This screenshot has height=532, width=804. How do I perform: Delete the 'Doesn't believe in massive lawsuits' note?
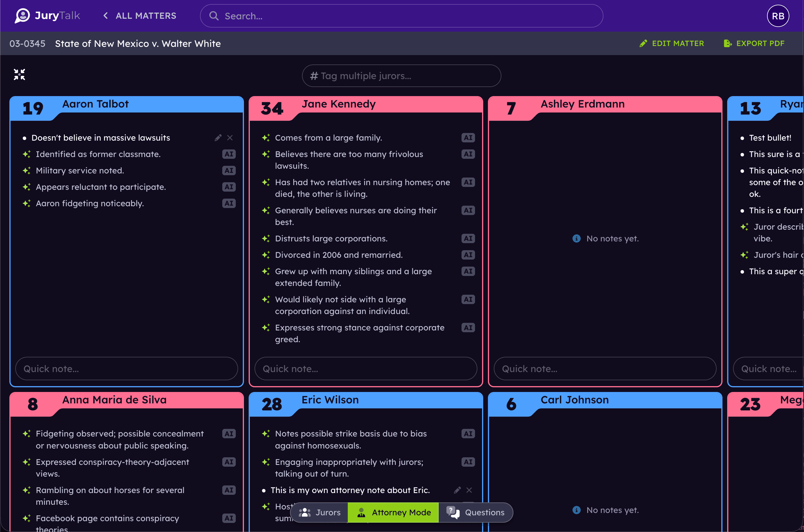point(230,137)
